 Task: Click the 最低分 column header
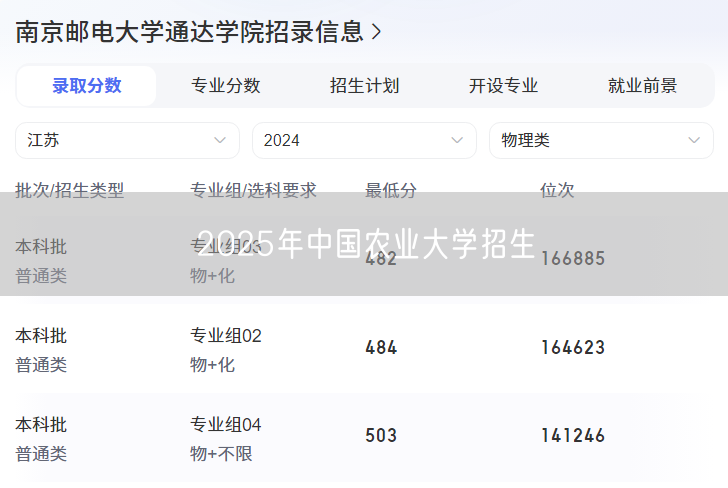pyautogui.click(x=391, y=190)
